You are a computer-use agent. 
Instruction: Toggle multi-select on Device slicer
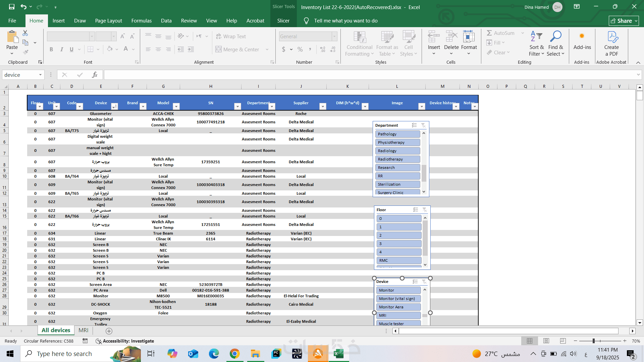click(415, 282)
